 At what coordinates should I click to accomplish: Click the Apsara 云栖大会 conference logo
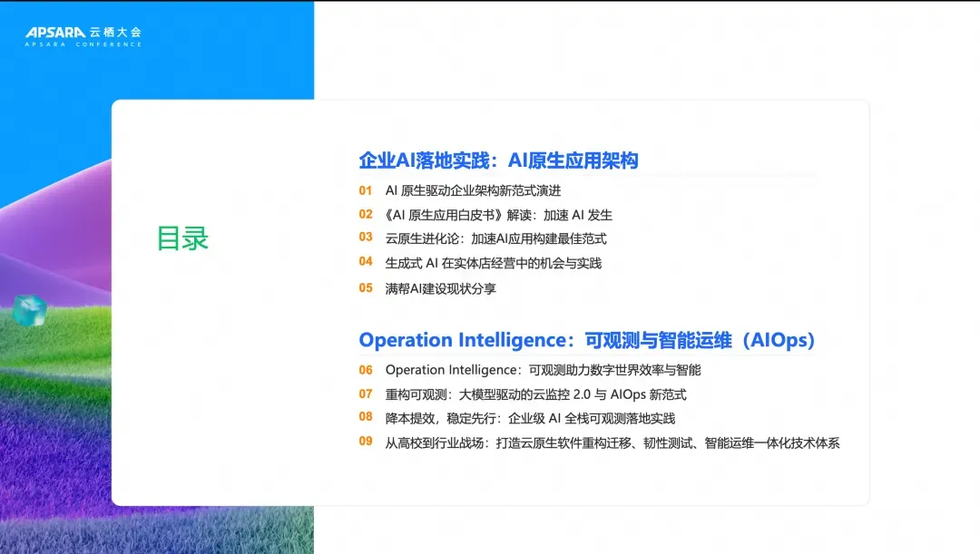83,36
